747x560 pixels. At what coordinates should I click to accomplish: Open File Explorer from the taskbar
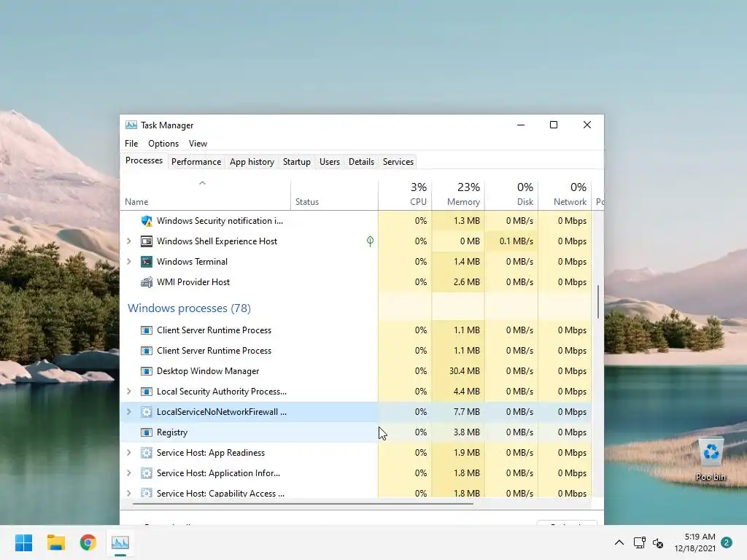click(x=55, y=542)
